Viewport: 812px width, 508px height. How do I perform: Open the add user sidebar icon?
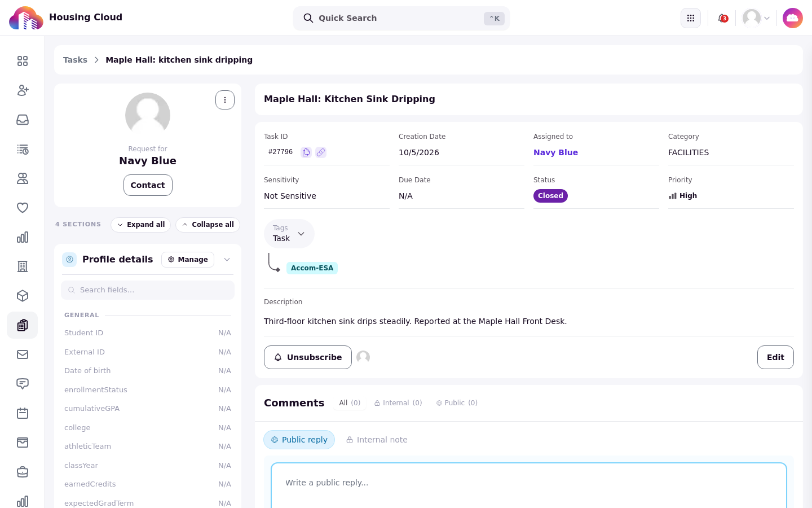click(x=23, y=90)
